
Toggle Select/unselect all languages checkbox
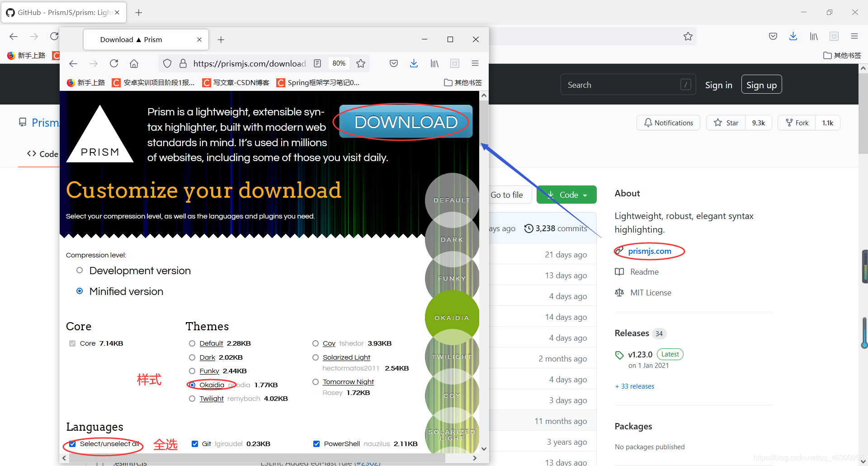pyautogui.click(x=72, y=444)
